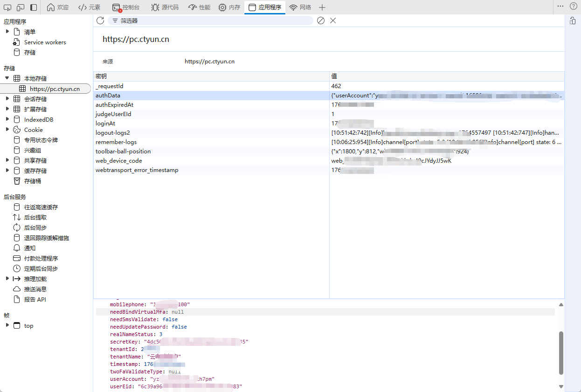Image resolution: width=581 pixels, height=392 pixels.
Task: Collapse the 本地存储 tree node
Action: click(x=7, y=78)
